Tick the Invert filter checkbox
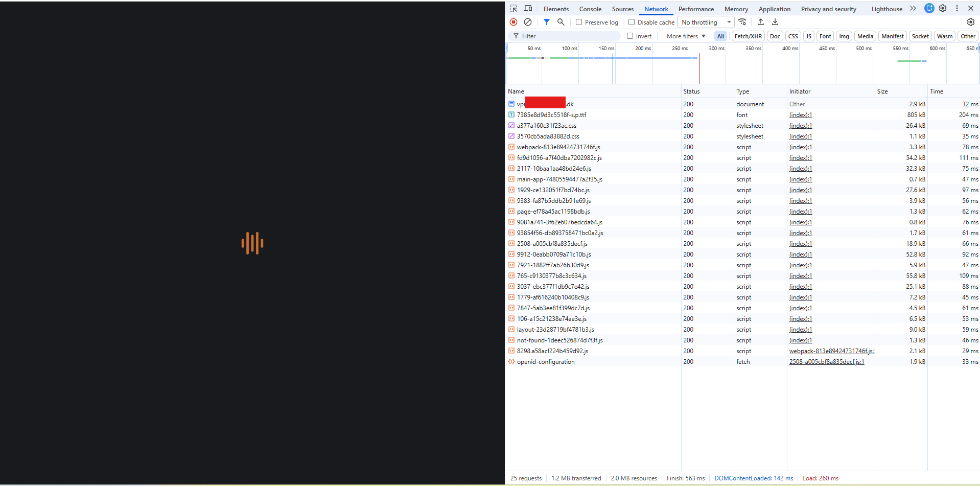The width and height of the screenshot is (980, 486). click(x=630, y=36)
